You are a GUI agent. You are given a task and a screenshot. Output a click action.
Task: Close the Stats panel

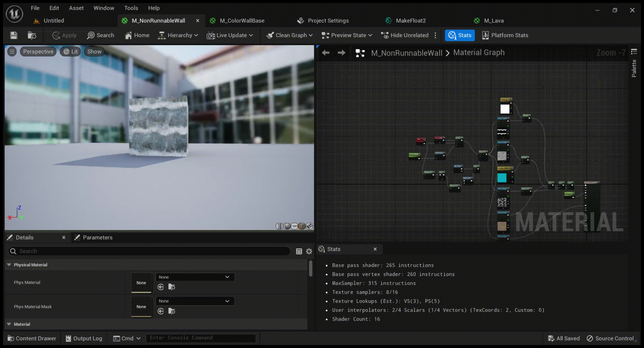[x=375, y=249]
